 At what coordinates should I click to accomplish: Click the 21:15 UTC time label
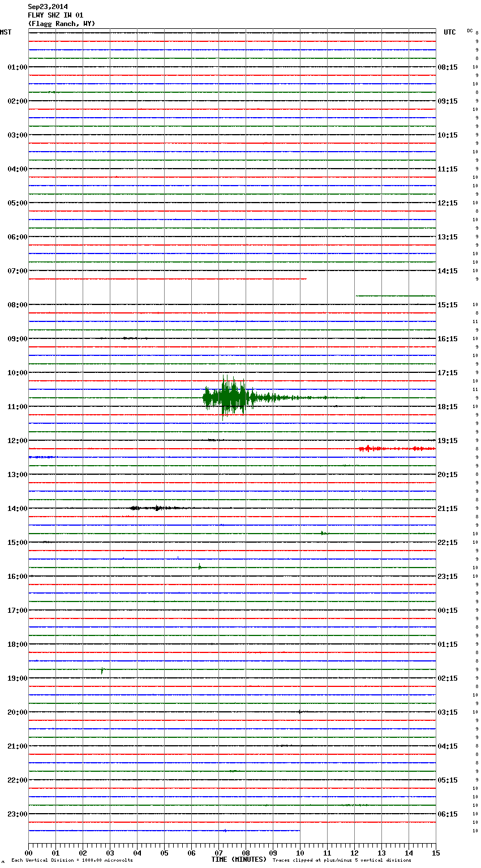[448, 509]
